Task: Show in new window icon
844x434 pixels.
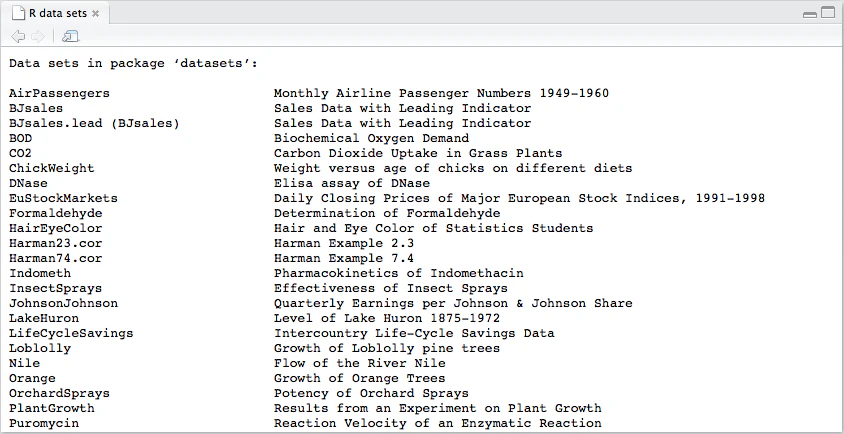Action: tap(70, 37)
